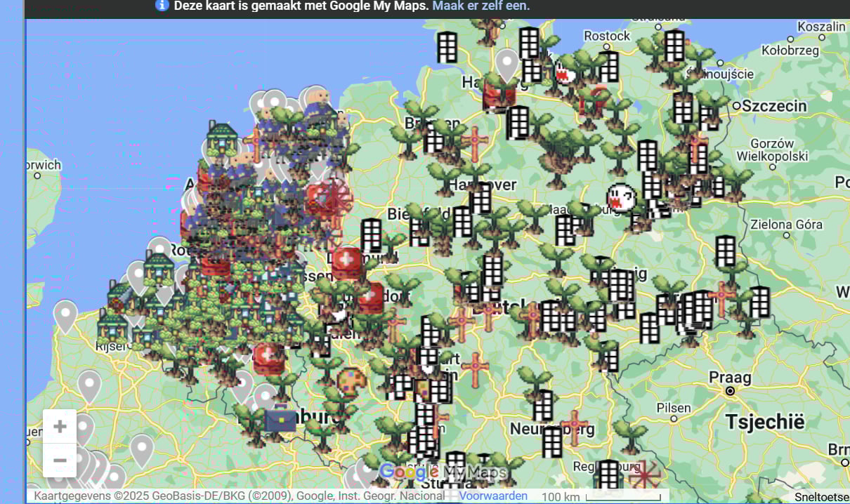
Task: Open the Voorwaarden link
Action: tap(493, 496)
